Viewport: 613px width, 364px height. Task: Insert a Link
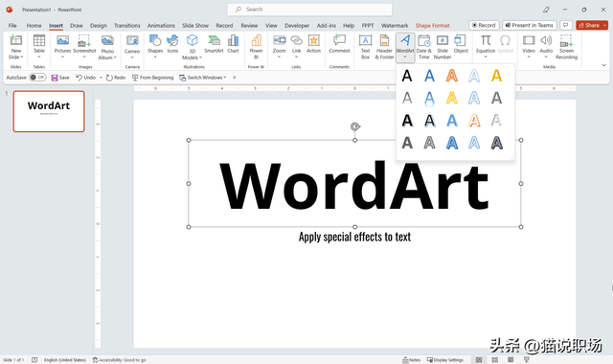(297, 46)
